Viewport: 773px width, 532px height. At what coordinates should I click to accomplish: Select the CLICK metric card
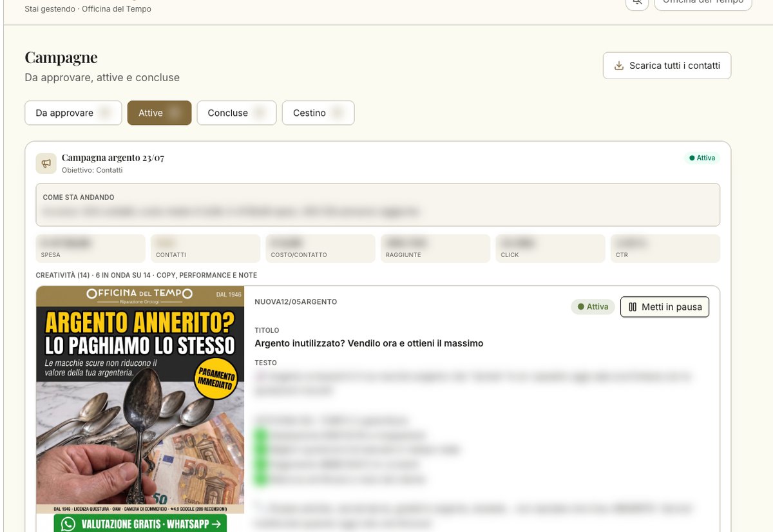(550, 249)
